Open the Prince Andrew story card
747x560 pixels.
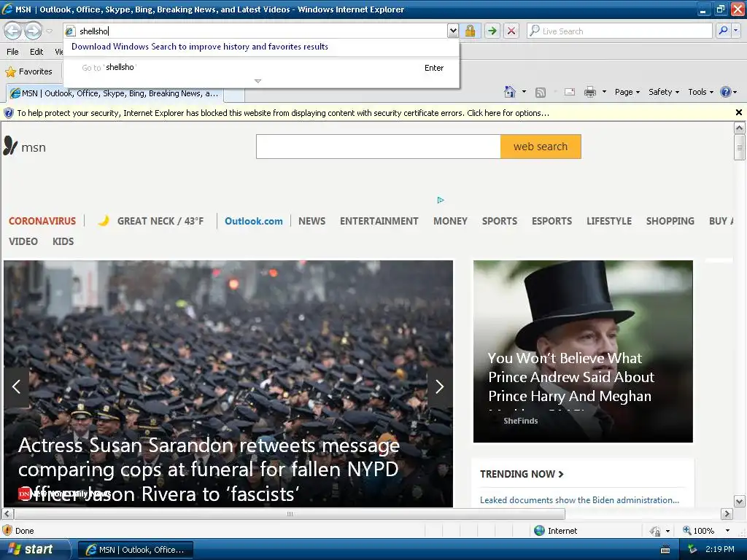[x=583, y=351]
